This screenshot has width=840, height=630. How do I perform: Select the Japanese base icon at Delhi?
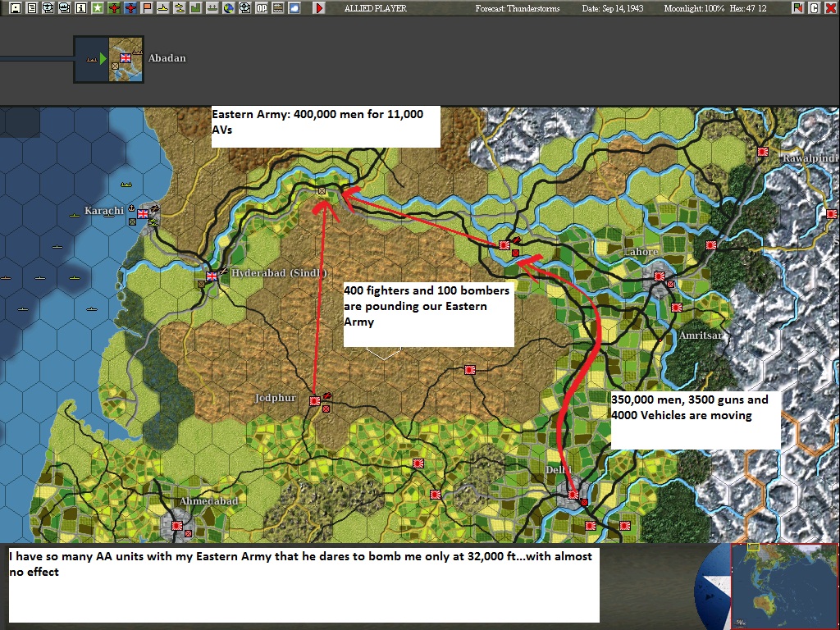click(x=573, y=494)
